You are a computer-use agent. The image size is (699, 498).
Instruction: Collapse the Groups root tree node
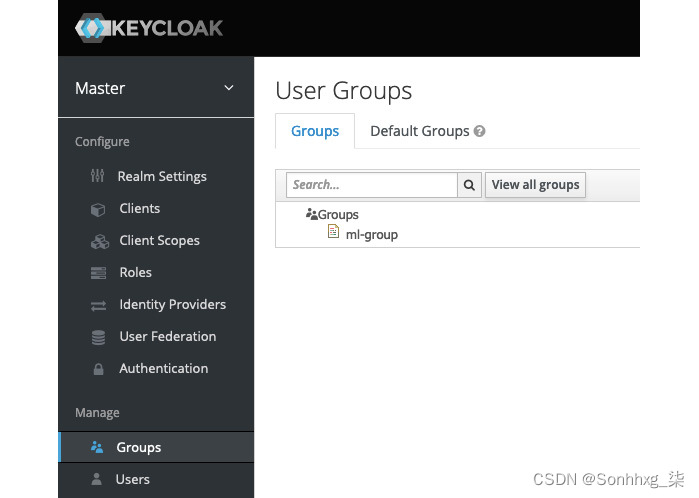point(332,214)
